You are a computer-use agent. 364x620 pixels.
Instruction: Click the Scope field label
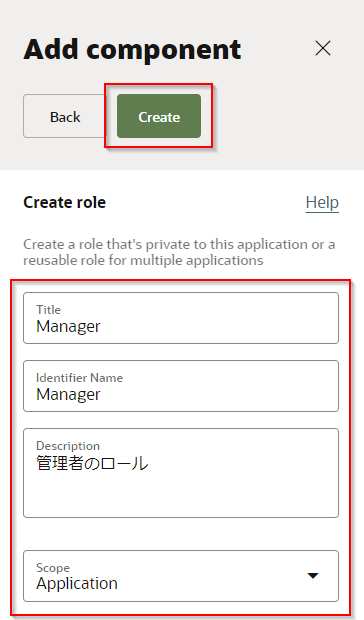coord(53,567)
